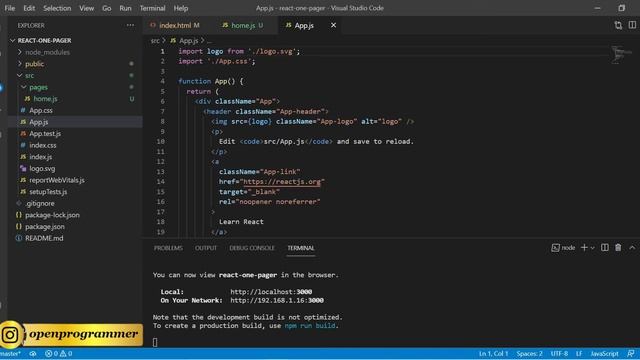
Task: Click the synchronize changes cloud icon
Action: pyautogui.click(x=33, y=354)
